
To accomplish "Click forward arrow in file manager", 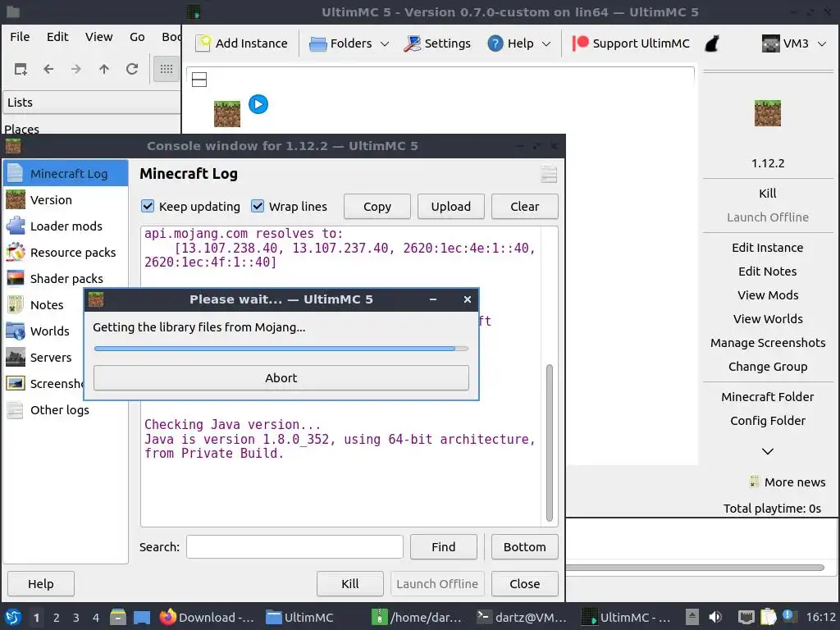I will coord(76,69).
